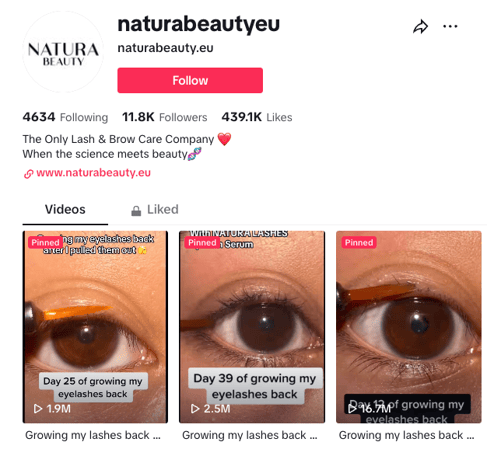Click the 439.1K Likes count
The height and width of the screenshot is (449, 487).
(257, 117)
